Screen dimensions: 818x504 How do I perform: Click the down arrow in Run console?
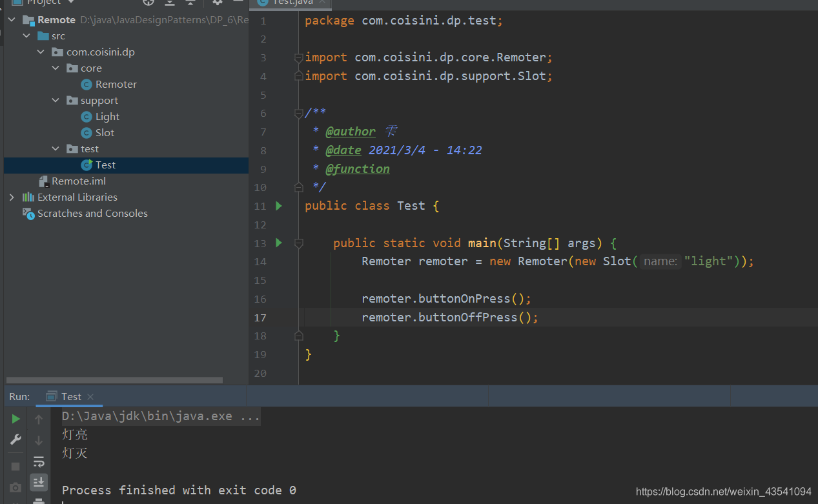click(39, 441)
